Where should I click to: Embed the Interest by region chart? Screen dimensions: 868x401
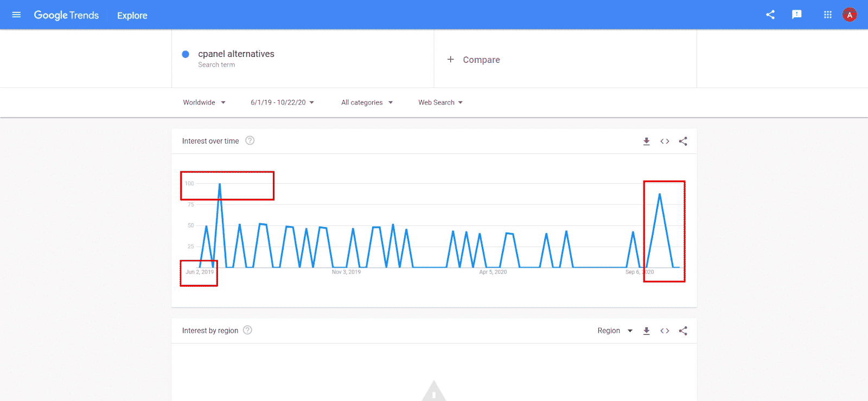665,331
